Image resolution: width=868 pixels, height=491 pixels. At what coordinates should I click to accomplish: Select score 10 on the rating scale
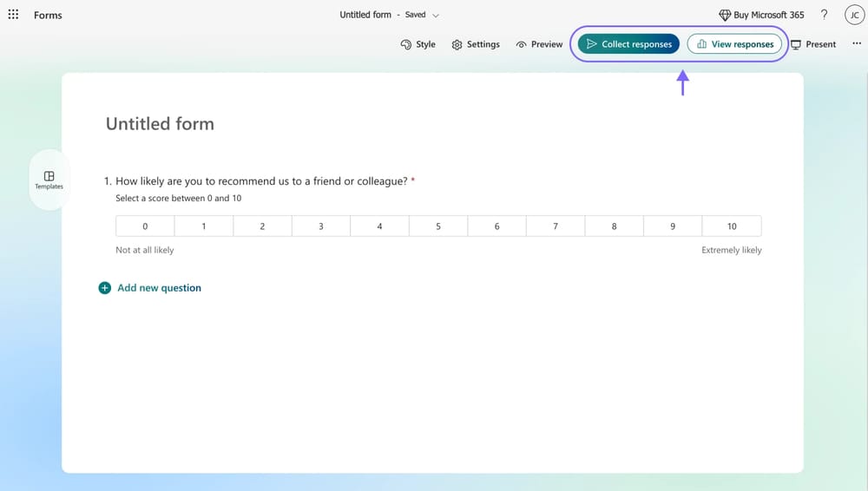click(732, 226)
